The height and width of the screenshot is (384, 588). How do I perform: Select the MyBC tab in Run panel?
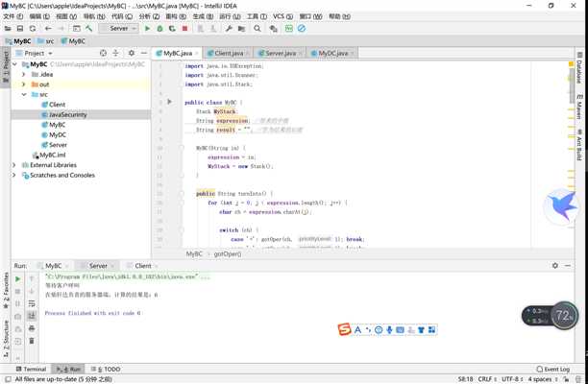click(x=53, y=266)
